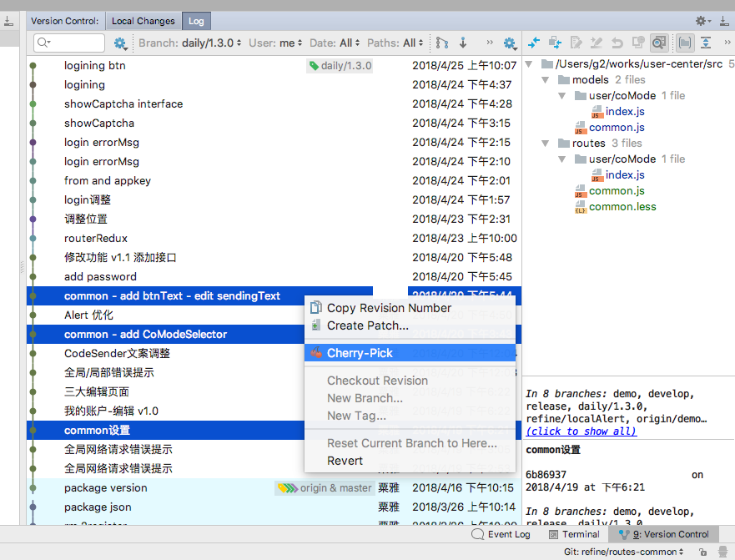735x560 pixels.
Task: Click the Checkout Revision menu entry
Action: click(410, 381)
